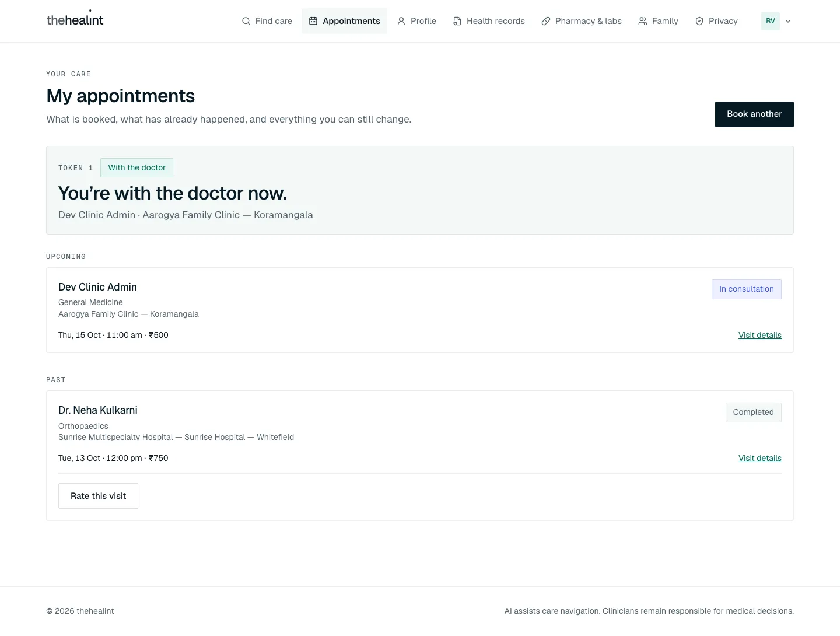Image resolution: width=840 pixels, height=636 pixels.
Task: Select the Family menu item
Action: [658, 21]
